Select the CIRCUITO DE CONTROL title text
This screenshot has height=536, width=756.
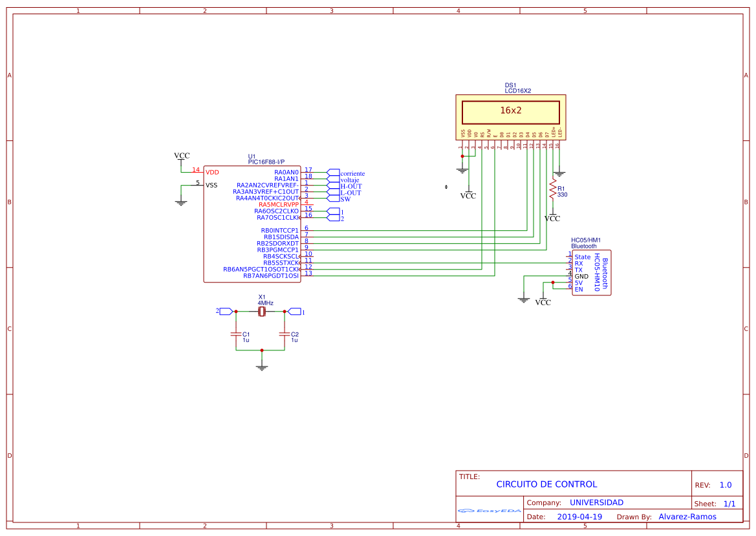click(x=546, y=484)
